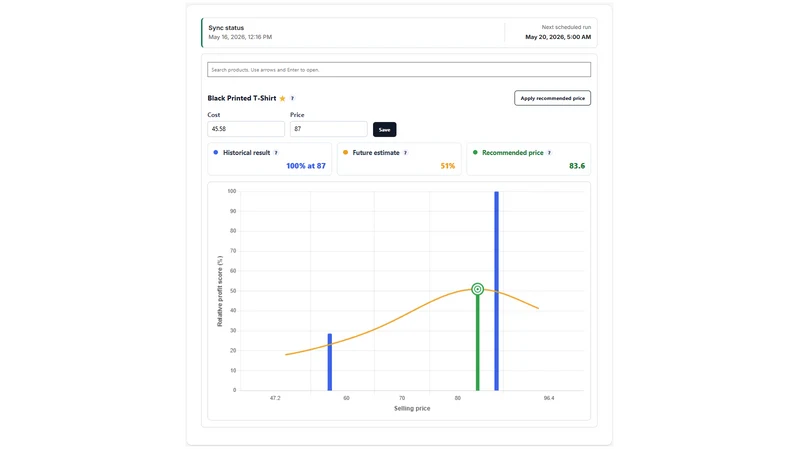Click the last sync date text
800x450 pixels.
click(x=240, y=37)
